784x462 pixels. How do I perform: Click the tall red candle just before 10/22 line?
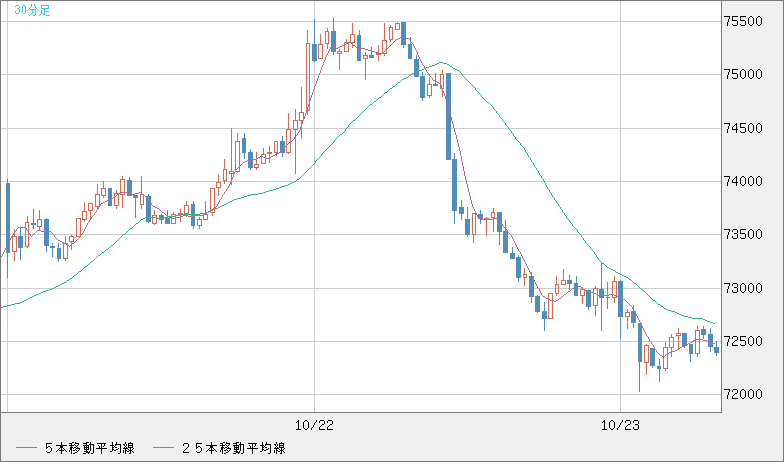click(x=308, y=77)
